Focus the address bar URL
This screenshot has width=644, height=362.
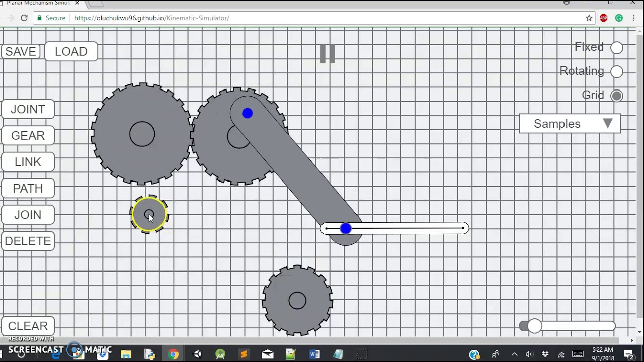tap(152, 18)
